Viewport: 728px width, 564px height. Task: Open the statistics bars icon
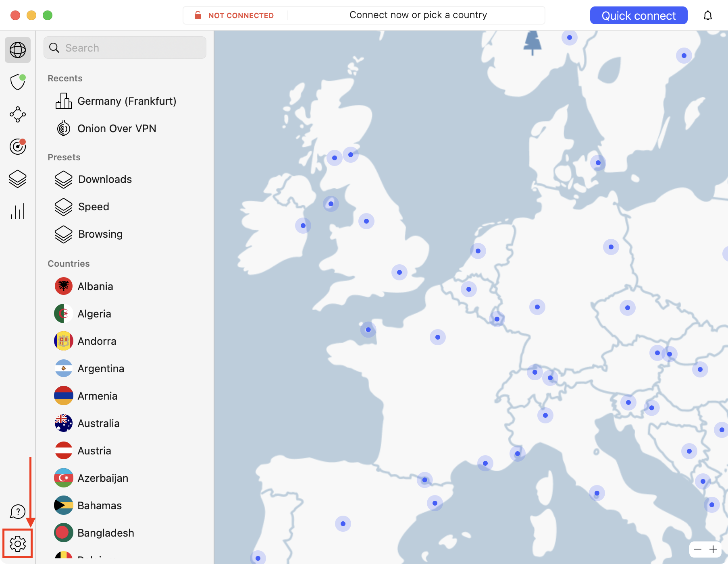coord(18,211)
